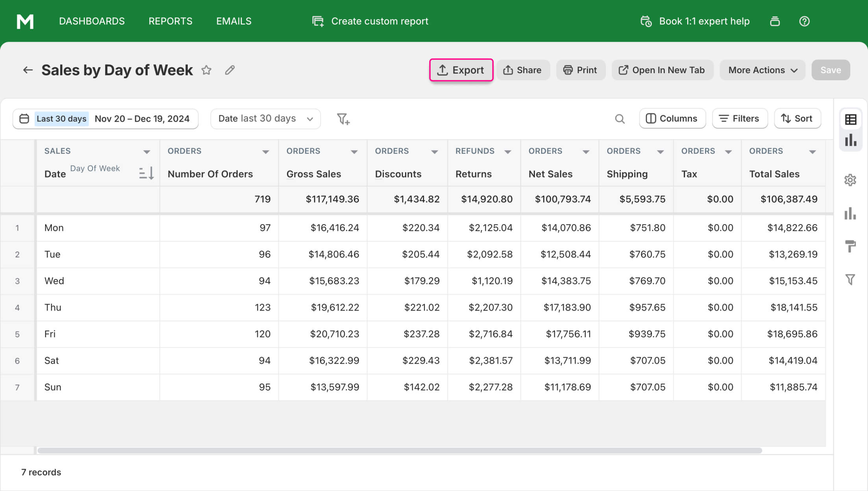
Task: Open the funnel filter panel in sidebar
Action: pyautogui.click(x=850, y=280)
